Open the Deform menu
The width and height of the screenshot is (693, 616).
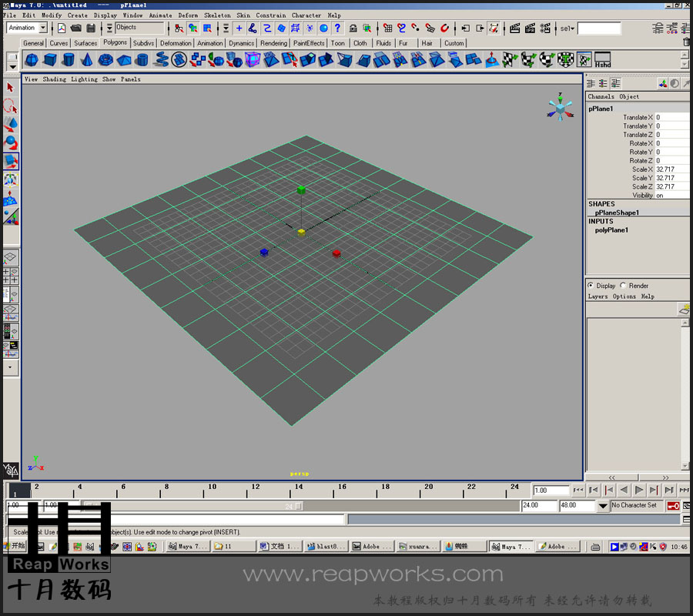(188, 15)
